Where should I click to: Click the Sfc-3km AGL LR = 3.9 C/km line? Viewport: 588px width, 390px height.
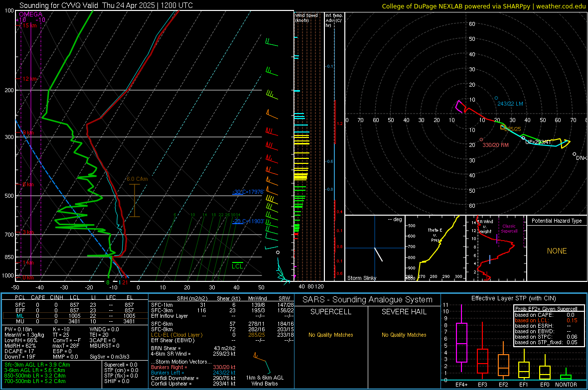37,365
